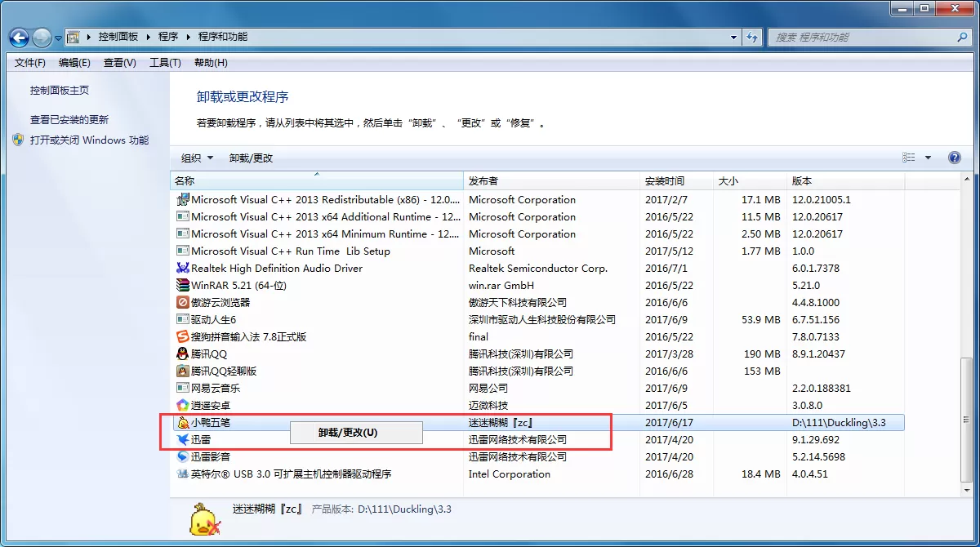The height and width of the screenshot is (547, 980).
Task: Click the Back navigation arrow button
Action: 20,38
